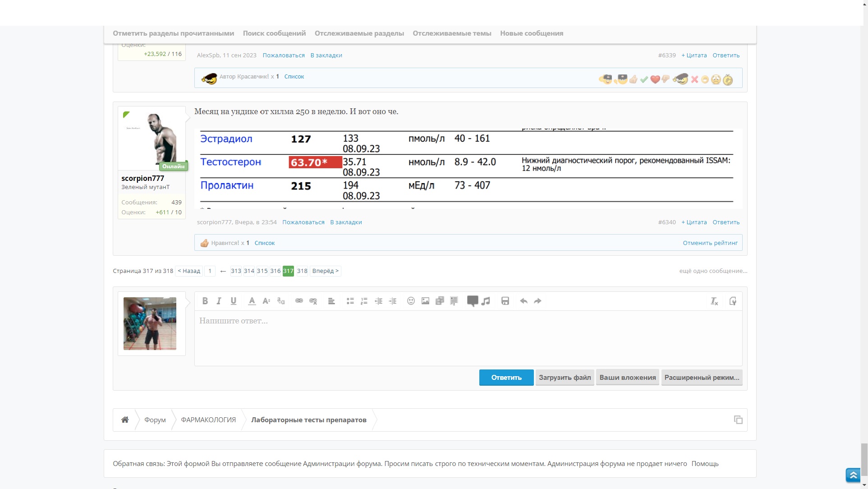This screenshot has height=489, width=868.
Task: Open the text alignment dropdown
Action: coord(331,301)
